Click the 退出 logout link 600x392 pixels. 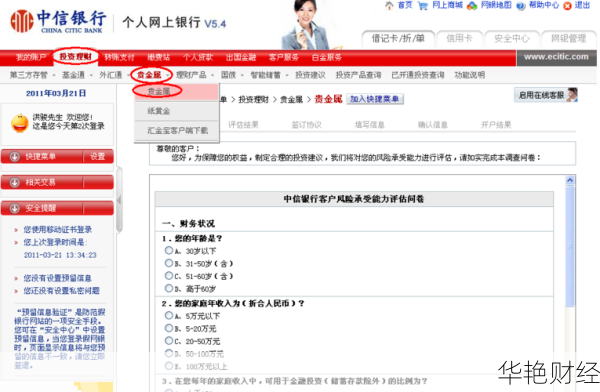[582, 5]
